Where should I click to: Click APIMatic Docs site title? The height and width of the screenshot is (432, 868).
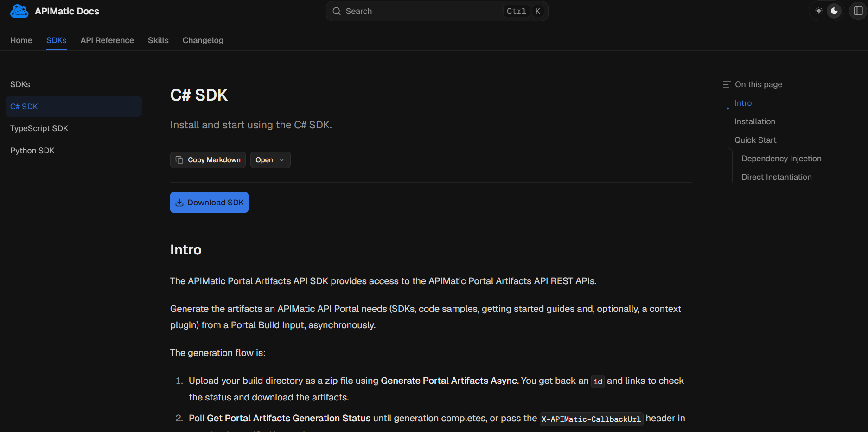[x=67, y=11]
